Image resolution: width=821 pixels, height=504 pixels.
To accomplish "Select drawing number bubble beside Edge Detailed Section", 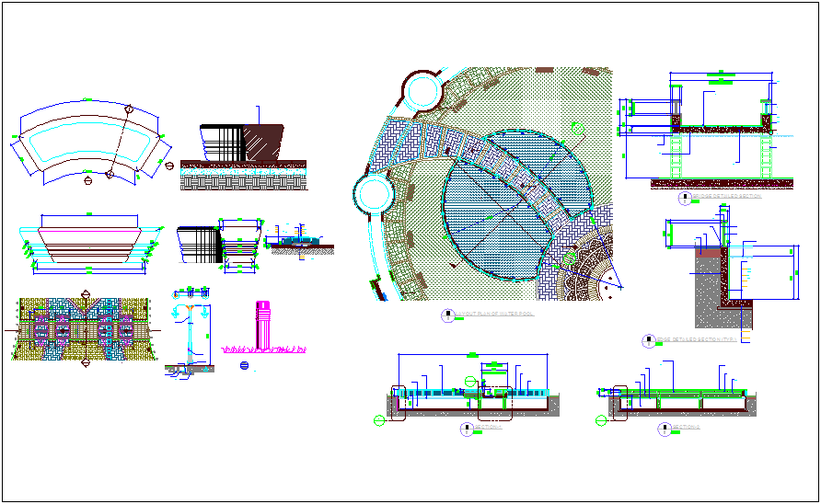I will (649, 340).
